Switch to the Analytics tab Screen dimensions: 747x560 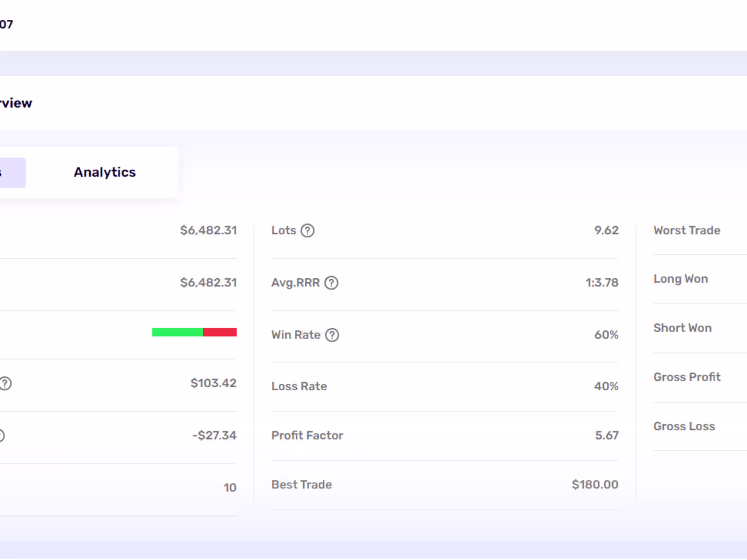(x=105, y=172)
